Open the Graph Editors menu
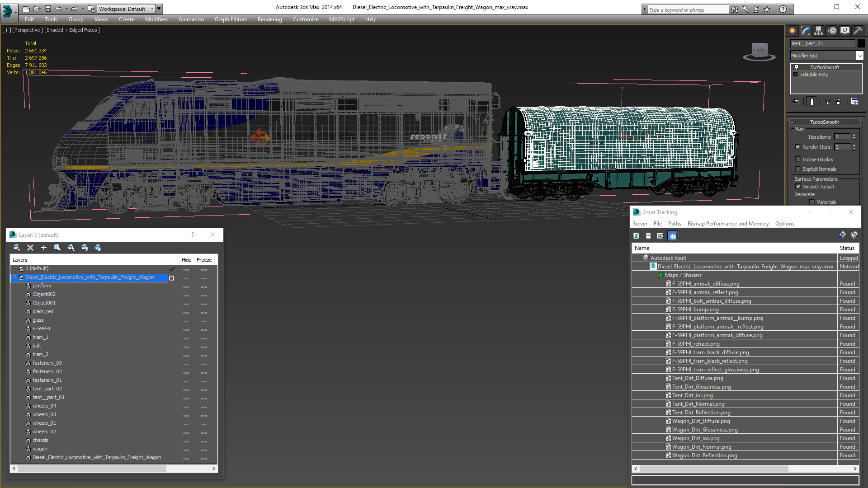This screenshot has height=488, width=868. coord(231,19)
